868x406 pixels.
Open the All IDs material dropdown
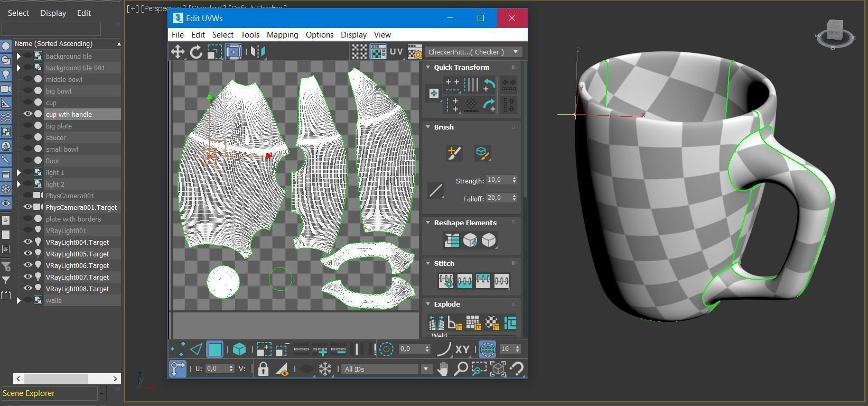click(x=387, y=369)
